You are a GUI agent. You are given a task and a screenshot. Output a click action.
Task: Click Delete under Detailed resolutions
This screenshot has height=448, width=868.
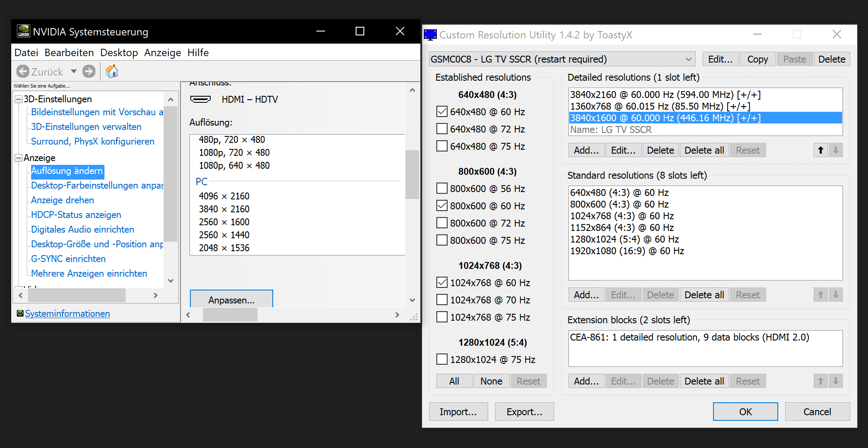660,150
